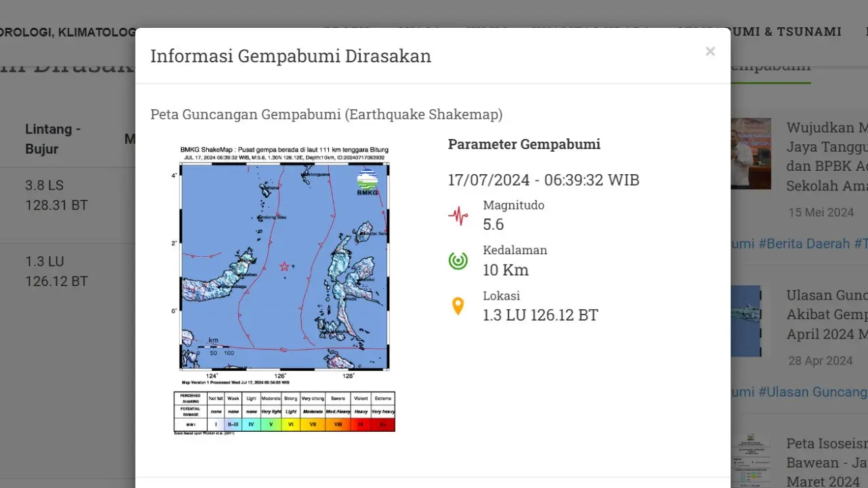
Task: Click the green MMI V legend swatch
Action: pyautogui.click(x=271, y=425)
